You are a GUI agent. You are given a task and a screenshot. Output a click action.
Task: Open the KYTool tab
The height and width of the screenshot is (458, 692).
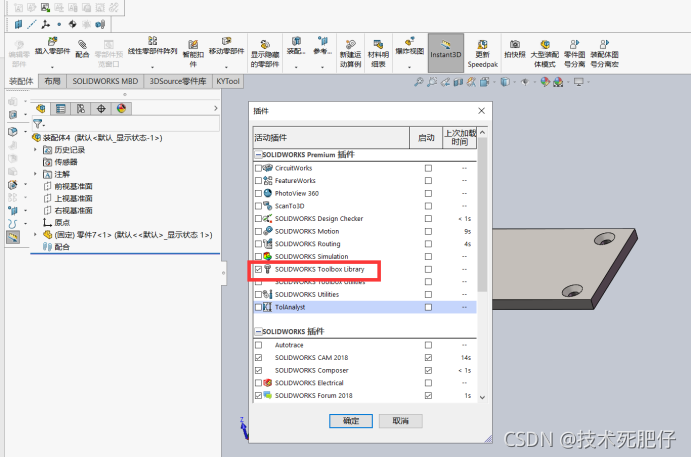228,81
